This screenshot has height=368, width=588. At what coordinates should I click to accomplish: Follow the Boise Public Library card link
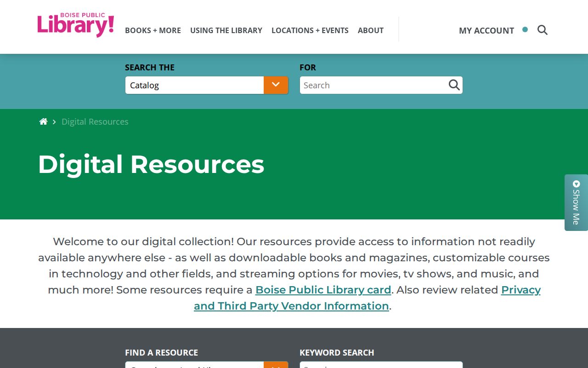(x=323, y=290)
